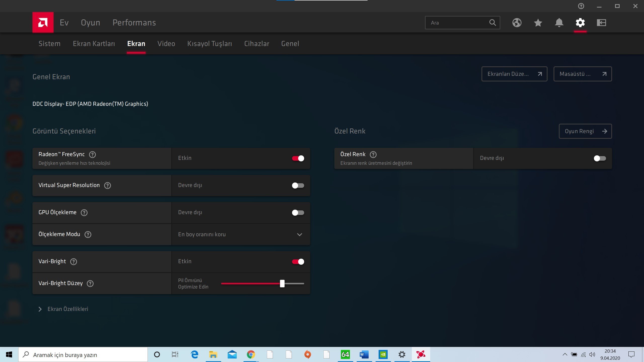Click the Ekranları Düze... button
Image resolution: width=644 pixels, height=362 pixels.
point(514,74)
